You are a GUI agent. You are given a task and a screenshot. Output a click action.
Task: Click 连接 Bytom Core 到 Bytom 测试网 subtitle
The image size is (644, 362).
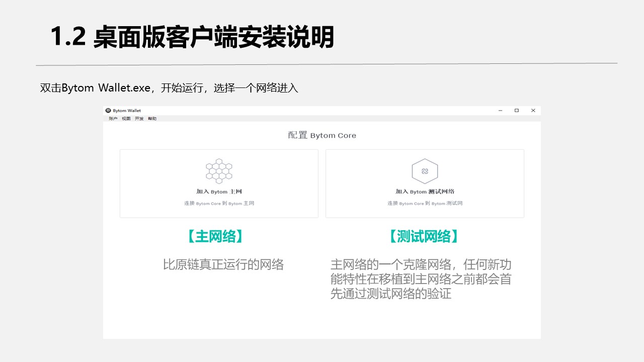tap(425, 204)
